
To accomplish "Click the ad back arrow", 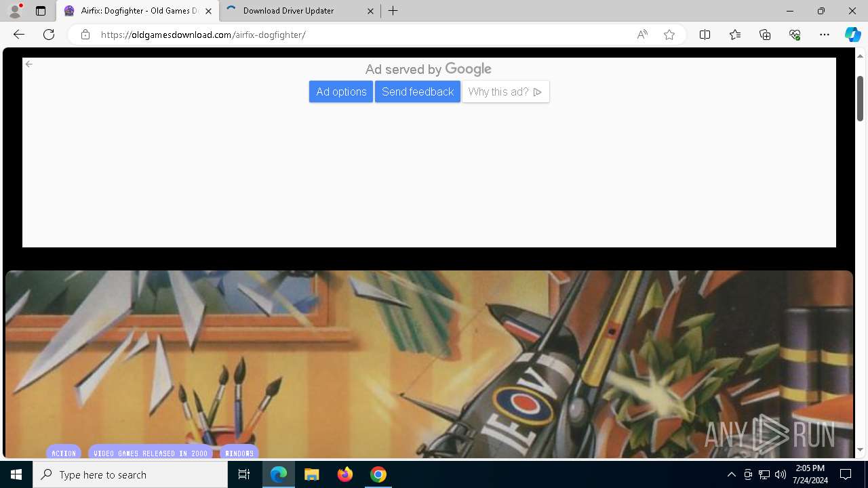I will [x=28, y=64].
